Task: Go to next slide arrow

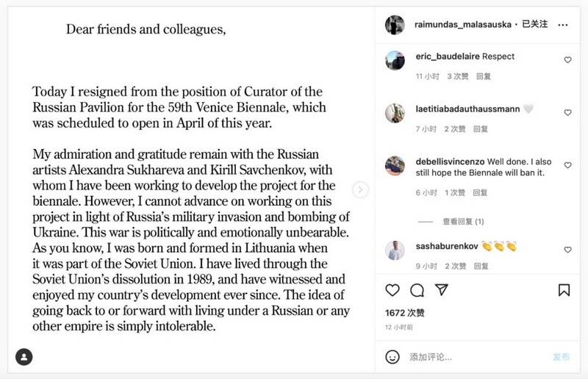Action: click(x=360, y=189)
